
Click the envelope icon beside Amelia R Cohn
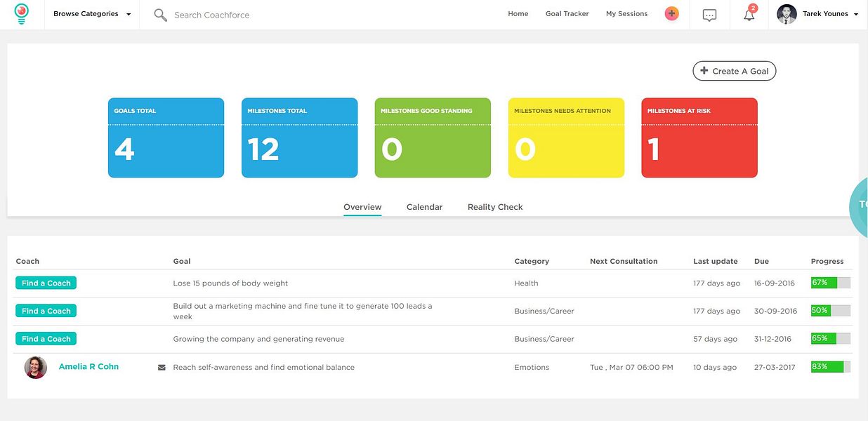(x=162, y=367)
